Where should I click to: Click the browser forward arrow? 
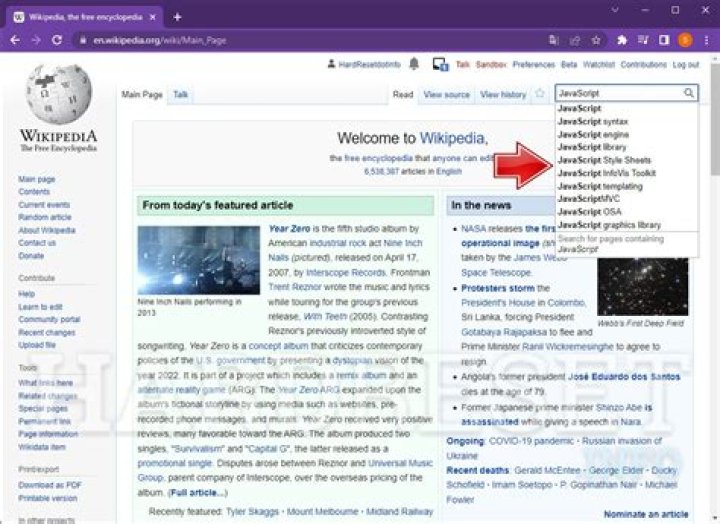tap(36, 40)
